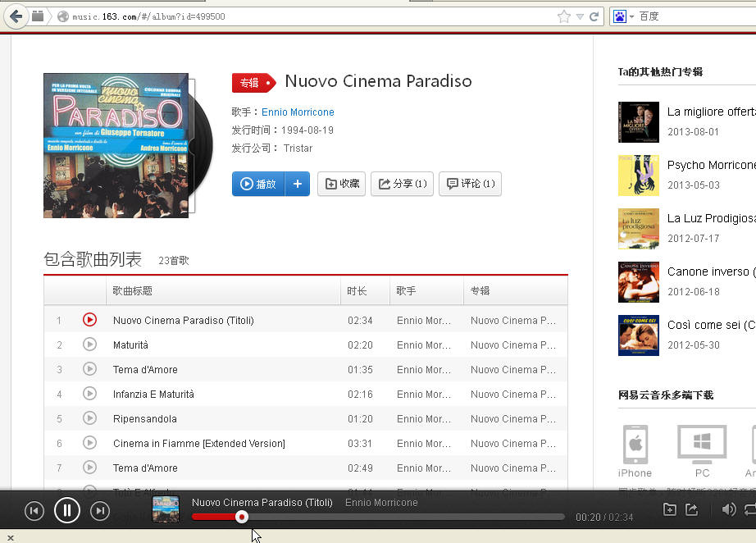Click the 百度 search input field
This screenshot has height=543, width=756.
click(697, 17)
